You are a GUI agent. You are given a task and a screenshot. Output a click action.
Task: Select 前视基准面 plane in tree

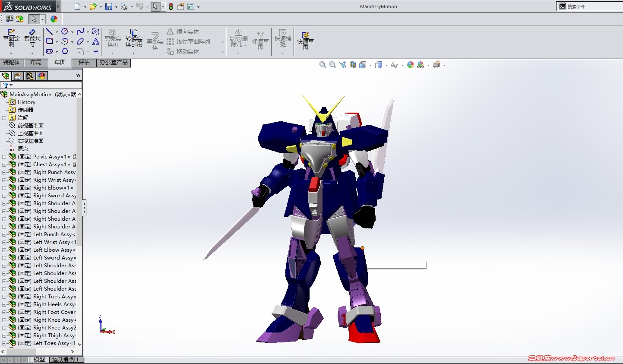coord(31,126)
